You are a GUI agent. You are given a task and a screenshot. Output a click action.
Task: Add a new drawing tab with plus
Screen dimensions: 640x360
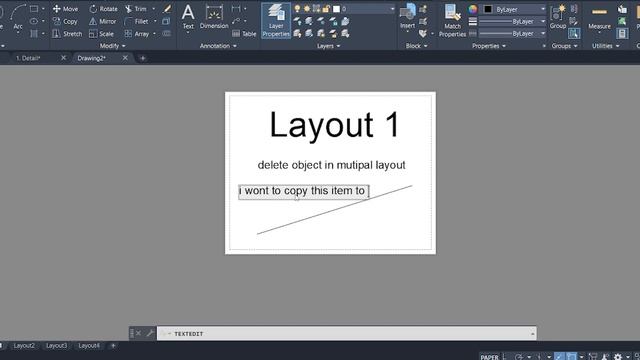[x=142, y=58]
